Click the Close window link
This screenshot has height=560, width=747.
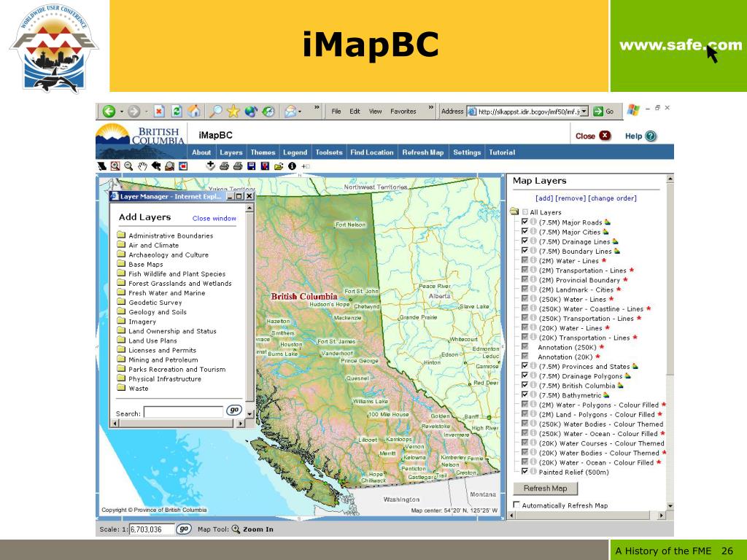(214, 218)
